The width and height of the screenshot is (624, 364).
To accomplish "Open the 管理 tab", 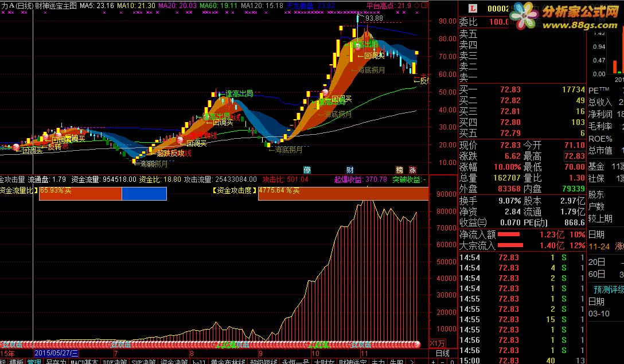I will pos(34,361).
